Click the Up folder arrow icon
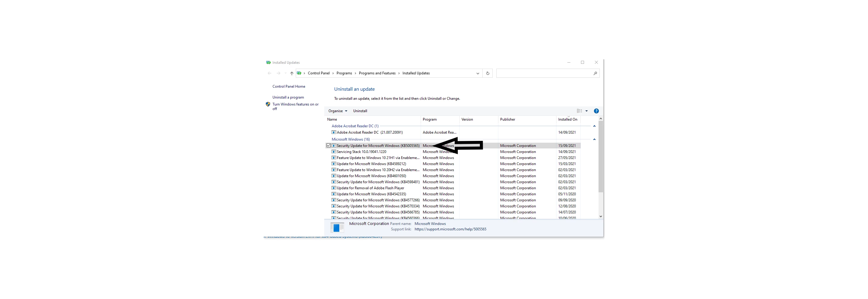 [x=292, y=73]
